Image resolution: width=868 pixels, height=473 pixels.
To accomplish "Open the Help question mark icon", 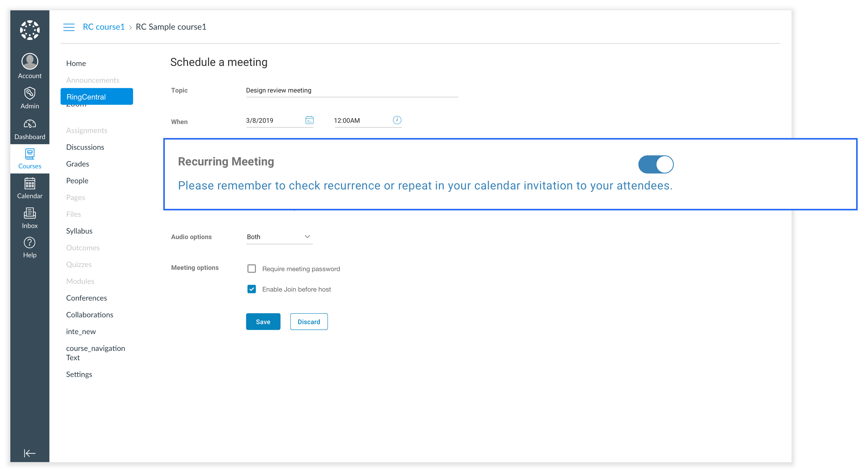I will coord(30,243).
